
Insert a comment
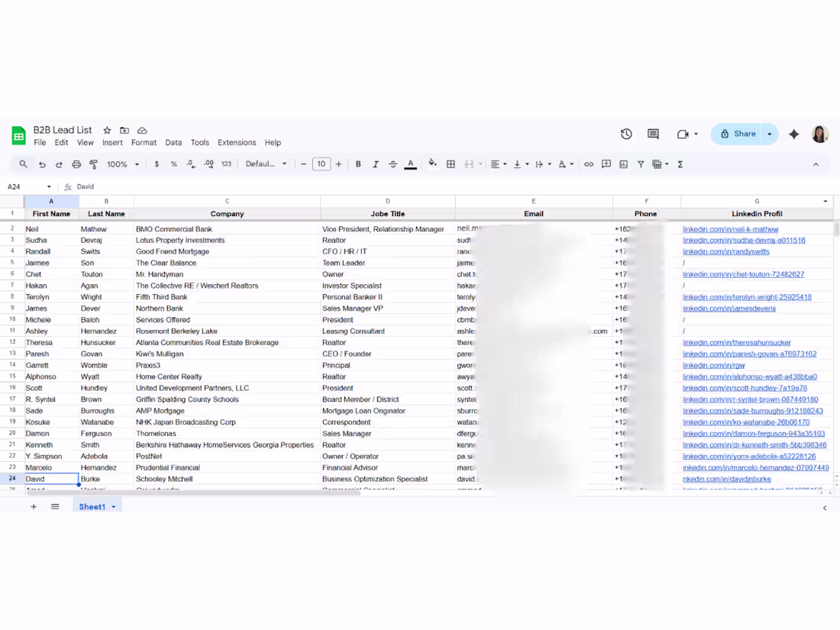click(x=606, y=164)
